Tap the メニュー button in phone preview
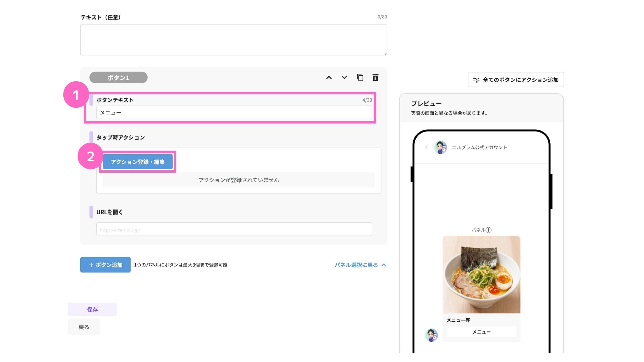 point(481,332)
